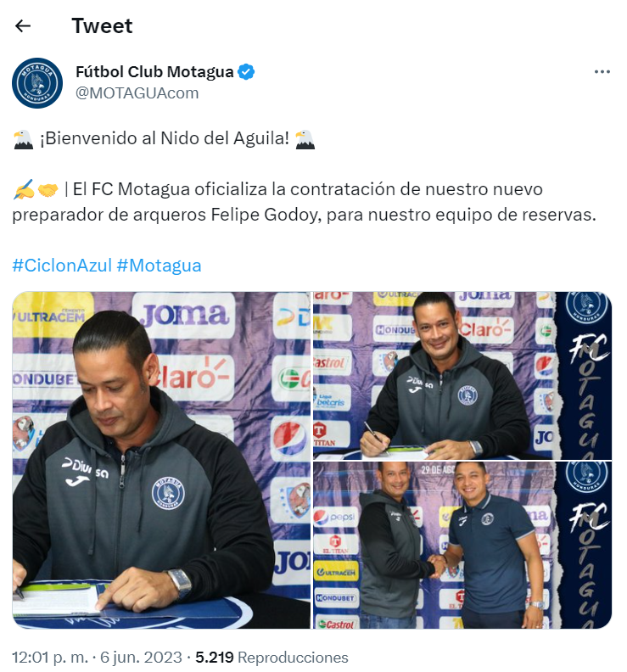This screenshot has width=627, height=672.
Task: Open top-right photo of smiling coach signing
Action: (462, 376)
